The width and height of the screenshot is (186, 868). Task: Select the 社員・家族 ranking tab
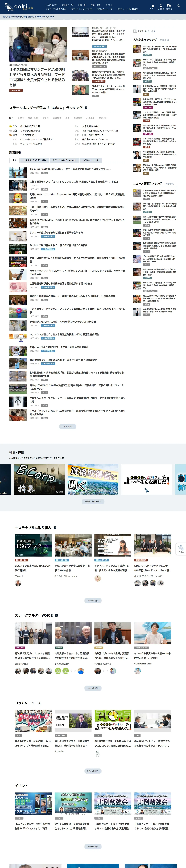pos(33,118)
